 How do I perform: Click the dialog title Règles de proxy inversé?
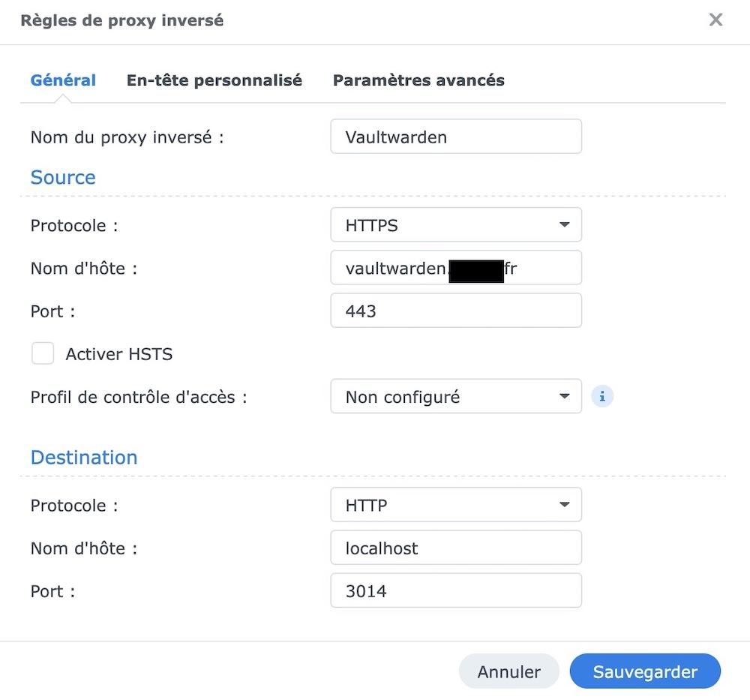click(122, 20)
